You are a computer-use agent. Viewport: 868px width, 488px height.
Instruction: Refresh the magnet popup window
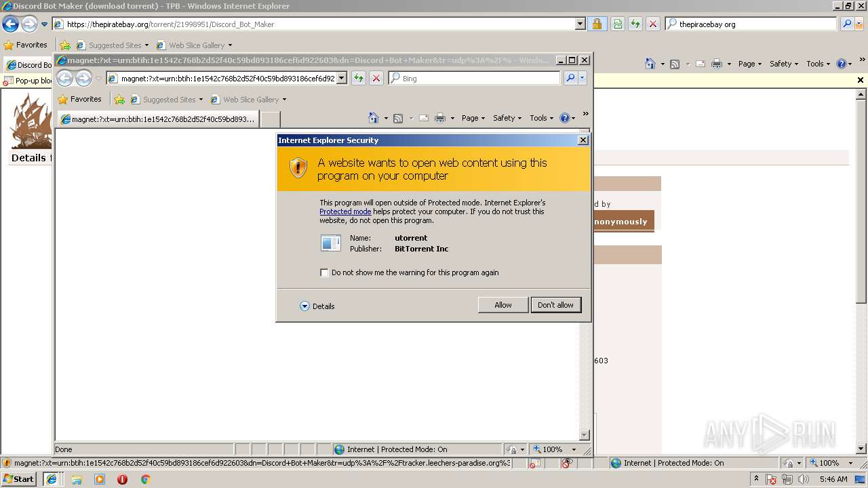pyautogui.click(x=359, y=79)
